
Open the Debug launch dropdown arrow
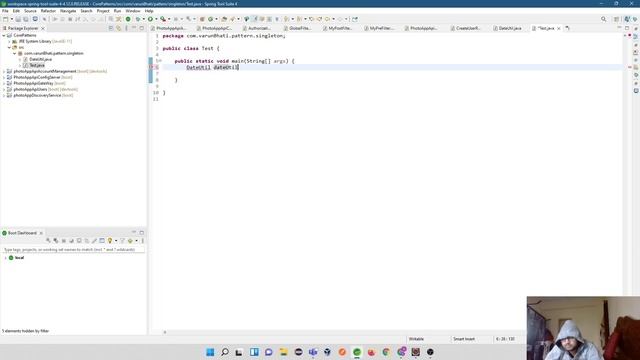[143, 19]
